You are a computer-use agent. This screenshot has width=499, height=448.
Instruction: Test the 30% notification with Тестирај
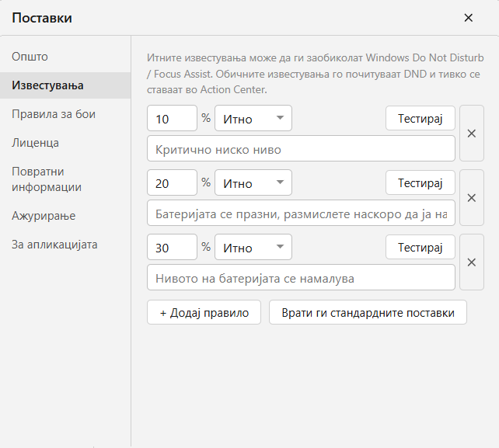[420, 247]
